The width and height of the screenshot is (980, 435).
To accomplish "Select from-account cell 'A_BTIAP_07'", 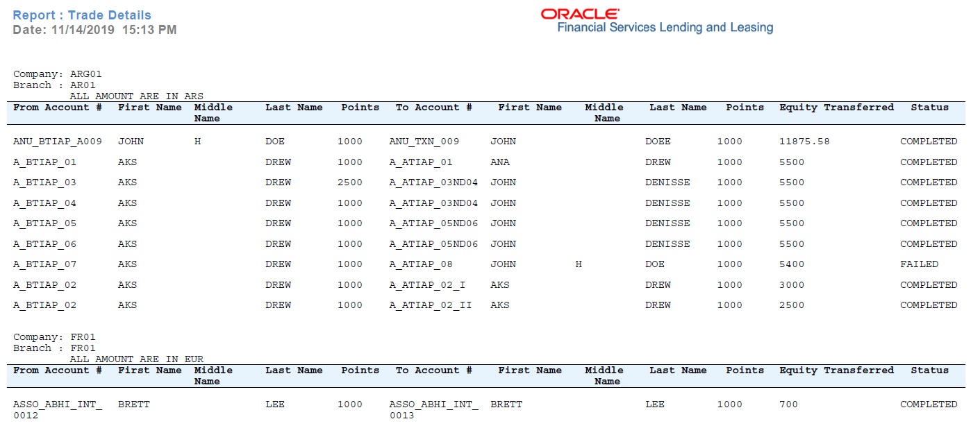I will [x=45, y=264].
